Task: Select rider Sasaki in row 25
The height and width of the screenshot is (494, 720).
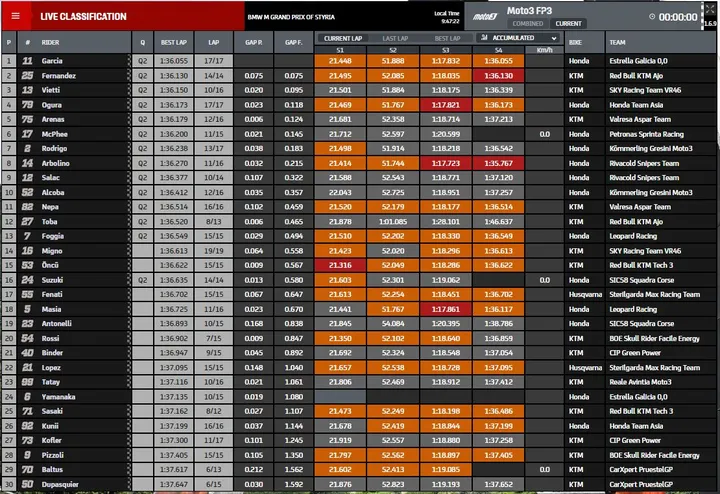Action: tap(52, 411)
